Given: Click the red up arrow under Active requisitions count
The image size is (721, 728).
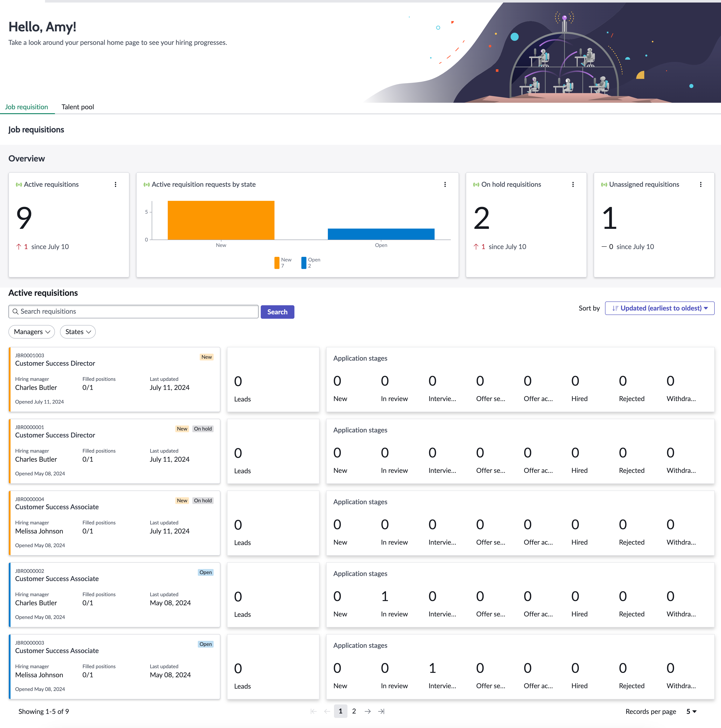Looking at the screenshot, I should click(x=19, y=247).
